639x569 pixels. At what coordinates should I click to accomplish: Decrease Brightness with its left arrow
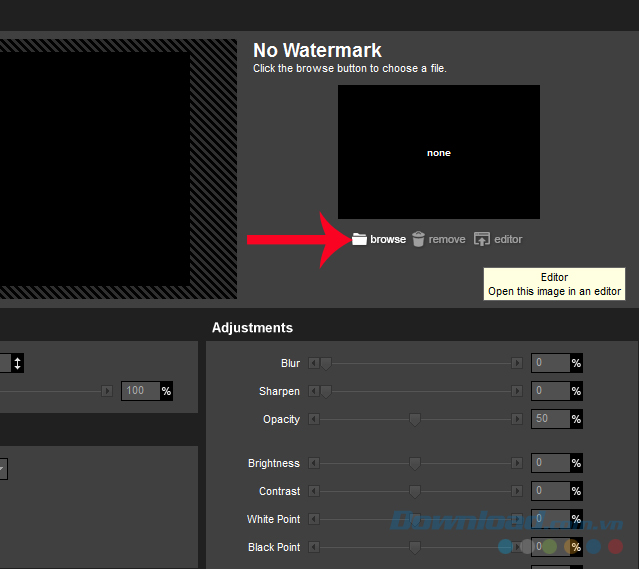pos(314,463)
